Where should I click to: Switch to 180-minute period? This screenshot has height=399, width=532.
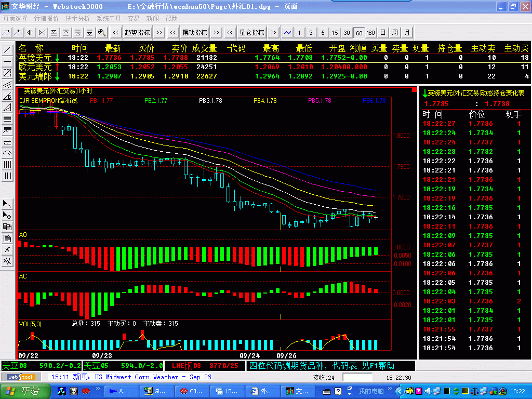[x=371, y=33]
